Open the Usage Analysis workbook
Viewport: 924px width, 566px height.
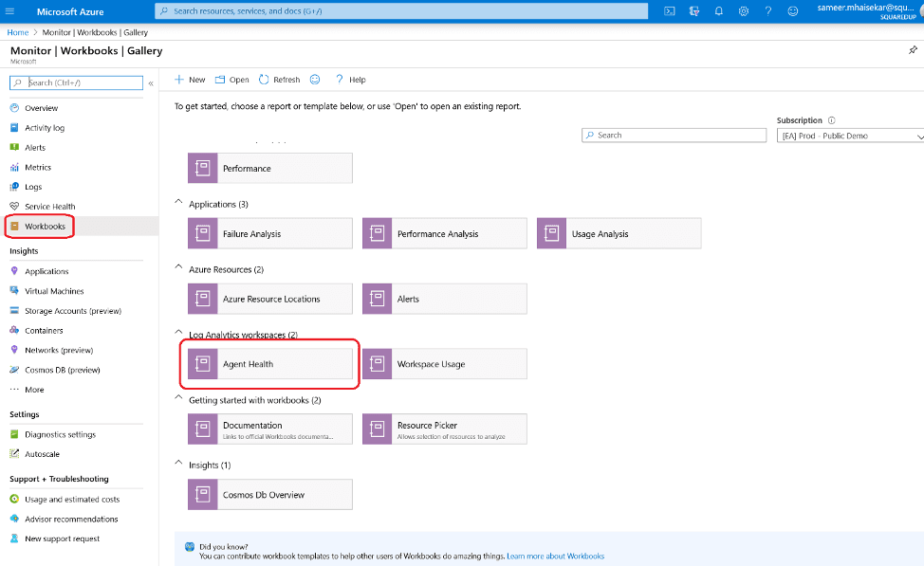pyautogui.click(x=619, y=233)
